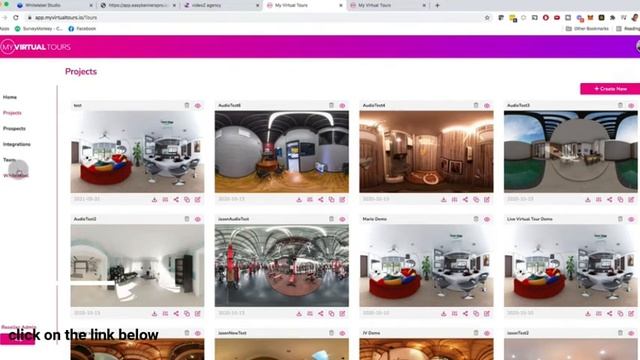The width and height of the screenshot is (640, 360).
Task: Toggle visibility eye on AudioTest4
Action: coord(487,106)
